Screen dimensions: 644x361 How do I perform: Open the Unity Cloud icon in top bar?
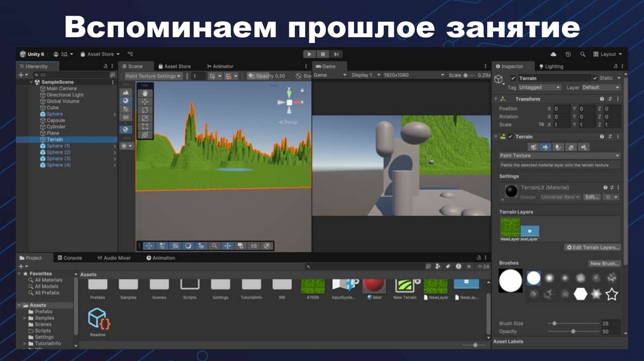tap(553, 54)
